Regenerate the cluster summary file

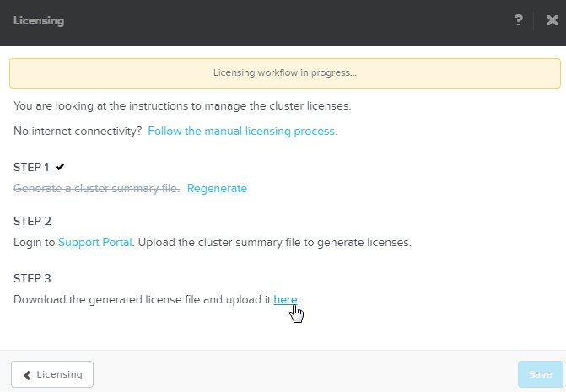[x=217, y=188]
